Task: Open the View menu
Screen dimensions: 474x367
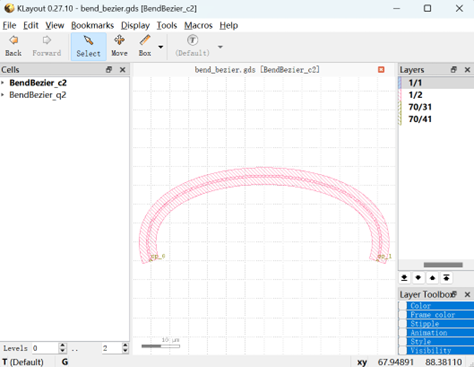Action: [x=55, y=25]
